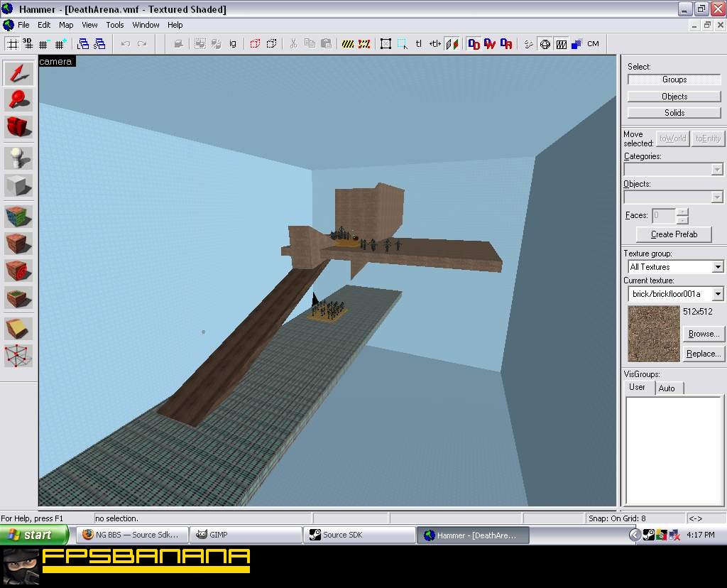
Task: Open the Map menu
Action: [x=66, y=25]
